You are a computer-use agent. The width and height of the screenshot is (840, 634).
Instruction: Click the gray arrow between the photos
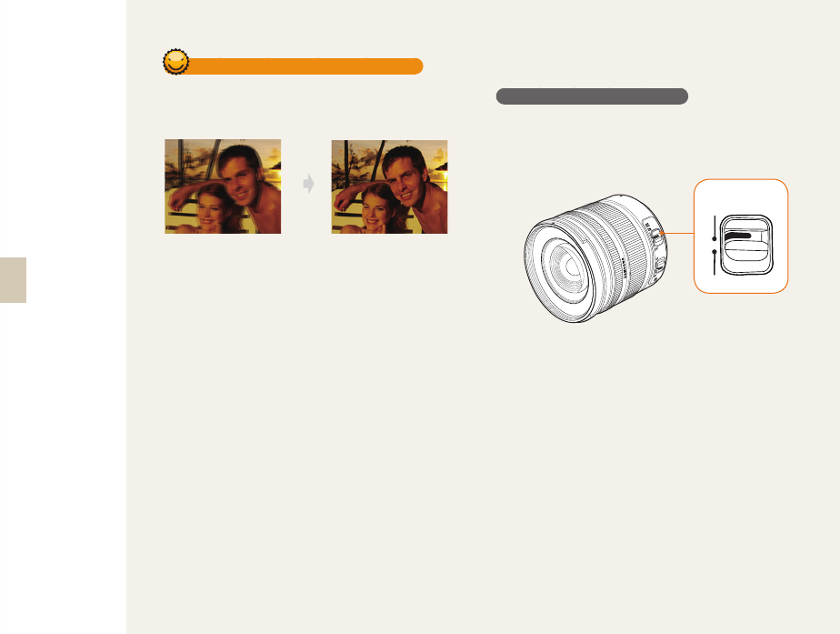pyautogui.click(x=308, y=184)
